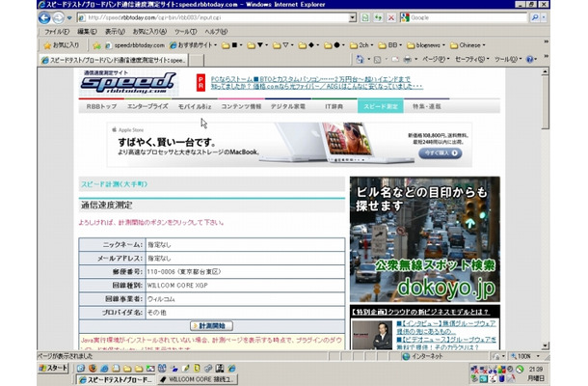Click the globe インターネット zone icon in status bar
The width and height of the screenshot is (588, 386).
tap(406, 356)
